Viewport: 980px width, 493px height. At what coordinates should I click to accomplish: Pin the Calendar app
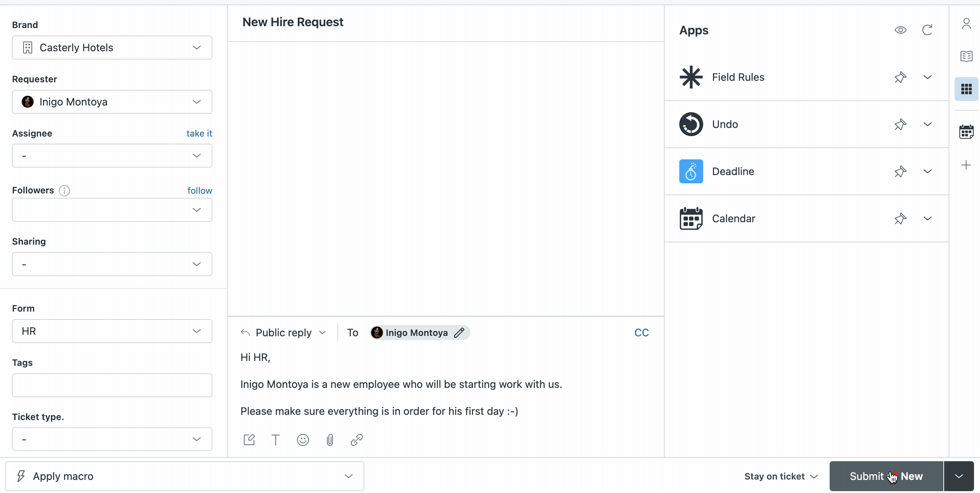(900, 219)
